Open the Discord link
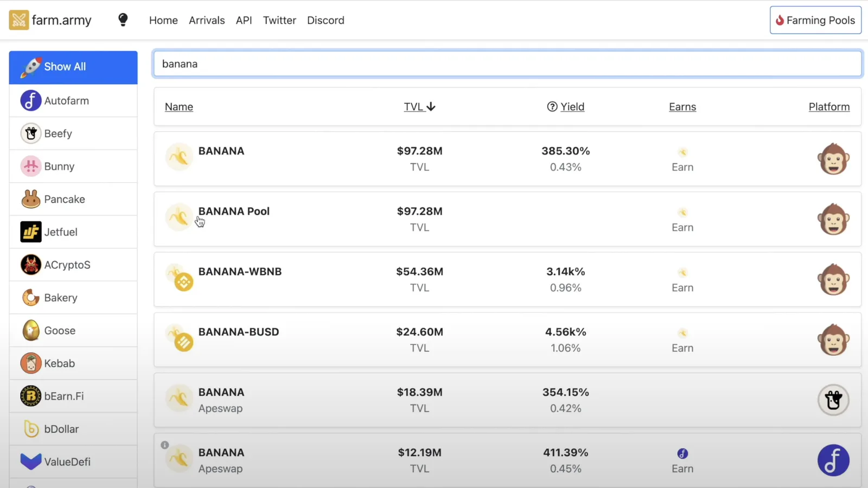Viewport: 868px width, 488px height. (325, 20)
